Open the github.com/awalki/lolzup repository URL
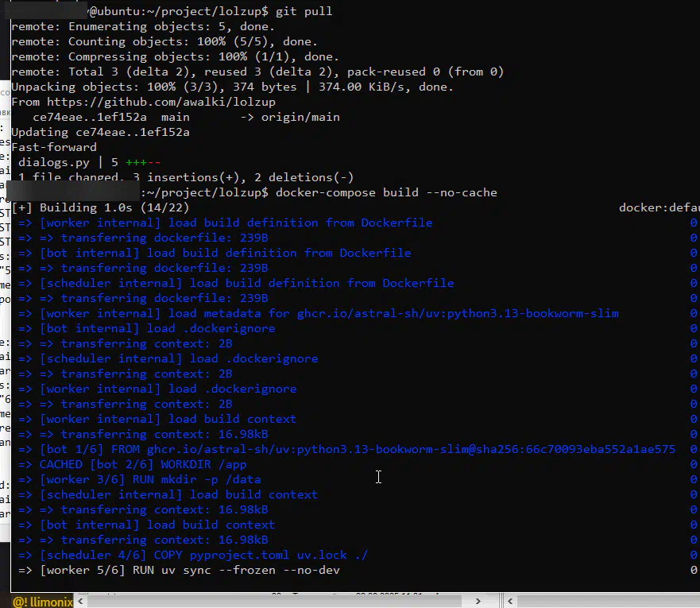The height and width of the screenshot is (608, 700). [x=161, y=102]
